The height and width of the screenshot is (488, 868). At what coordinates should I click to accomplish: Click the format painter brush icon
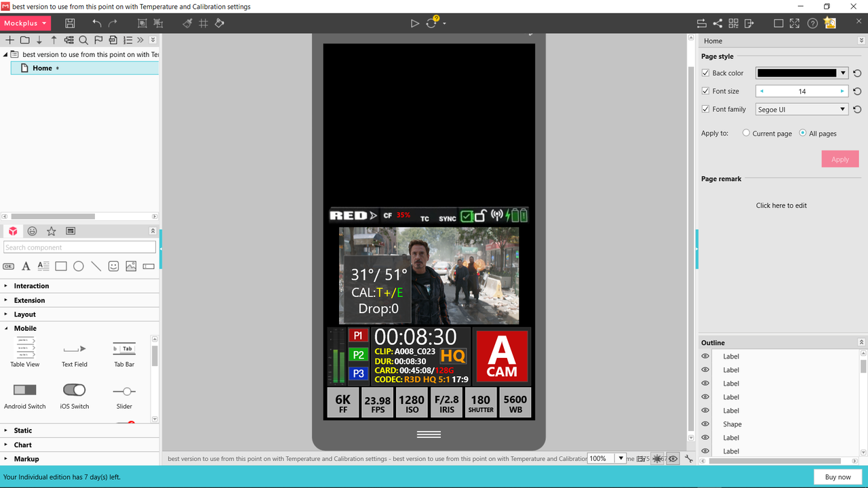(188, 23)
